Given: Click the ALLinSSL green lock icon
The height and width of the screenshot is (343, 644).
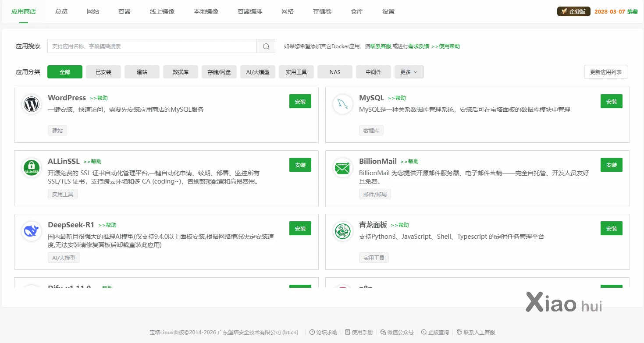Looking at the screenshot, I should point(32,168).
